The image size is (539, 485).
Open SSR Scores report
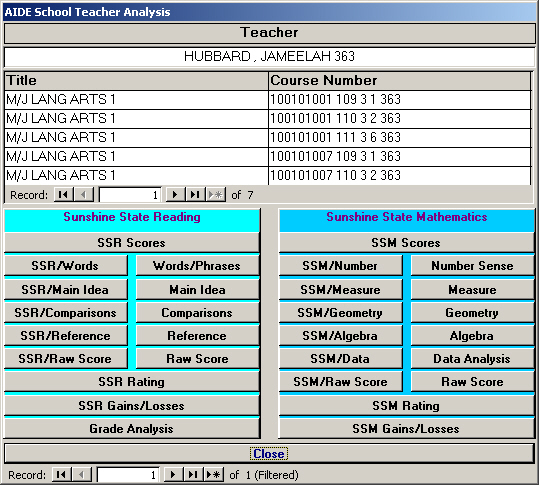coord(132,243)
